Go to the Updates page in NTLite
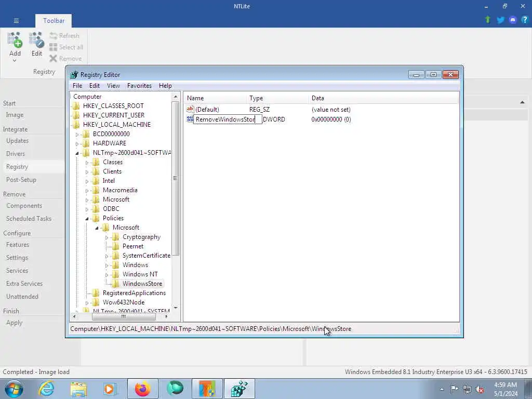The height and width of the screenshot is (399, 532). click(x=17, y=140)
